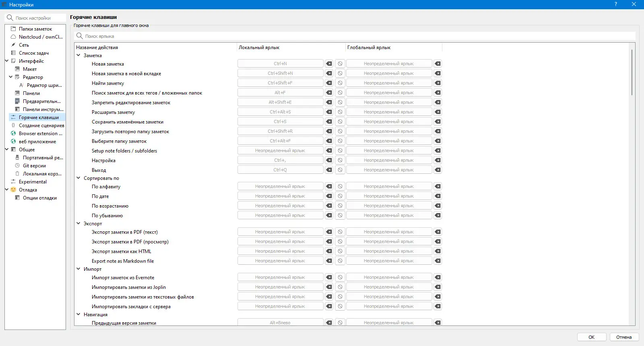
Task: Click the shortcut list vertical scrollbar
Action: pyautogui.click(x=632, y=72)
